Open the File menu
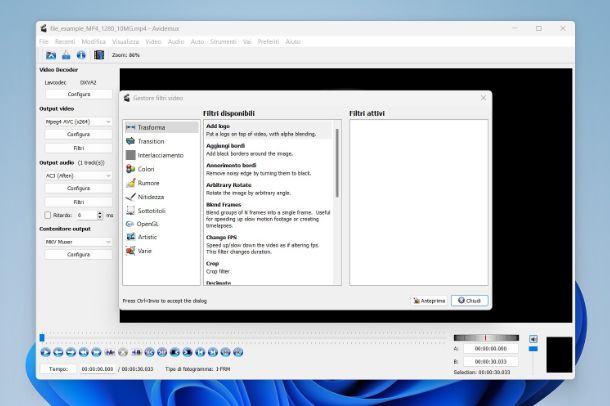The image size is (610, 406). [x=44, y=42]
